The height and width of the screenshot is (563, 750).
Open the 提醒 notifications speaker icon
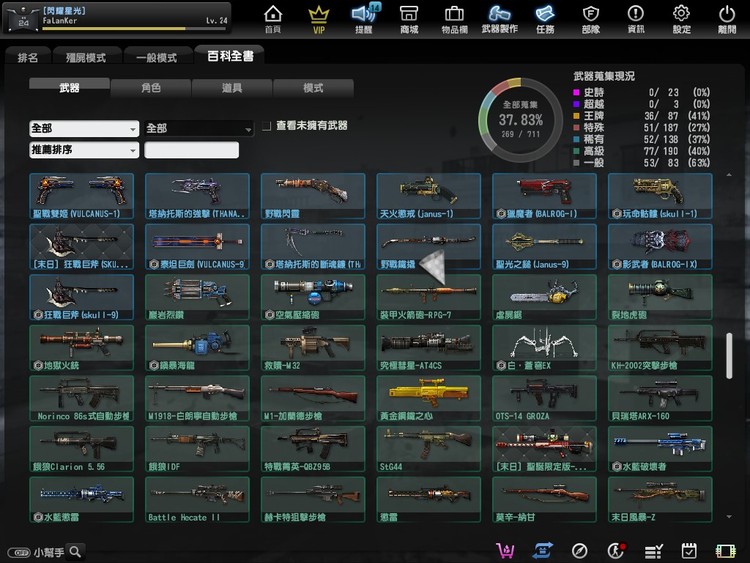tap(364, 19)
